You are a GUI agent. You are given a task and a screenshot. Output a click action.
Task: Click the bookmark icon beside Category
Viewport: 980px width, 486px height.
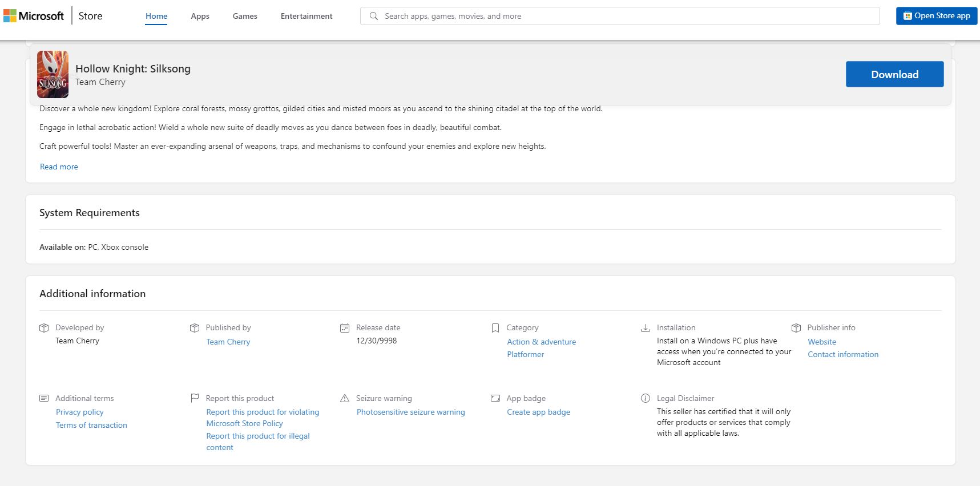point(495,328)
